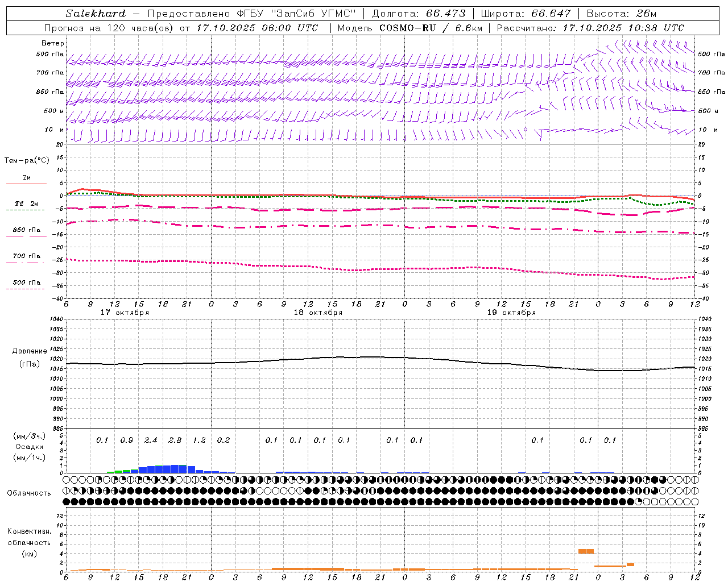
Task: Click the "700 гПа" temperature legend entry
Action: (x=27, y=256)
